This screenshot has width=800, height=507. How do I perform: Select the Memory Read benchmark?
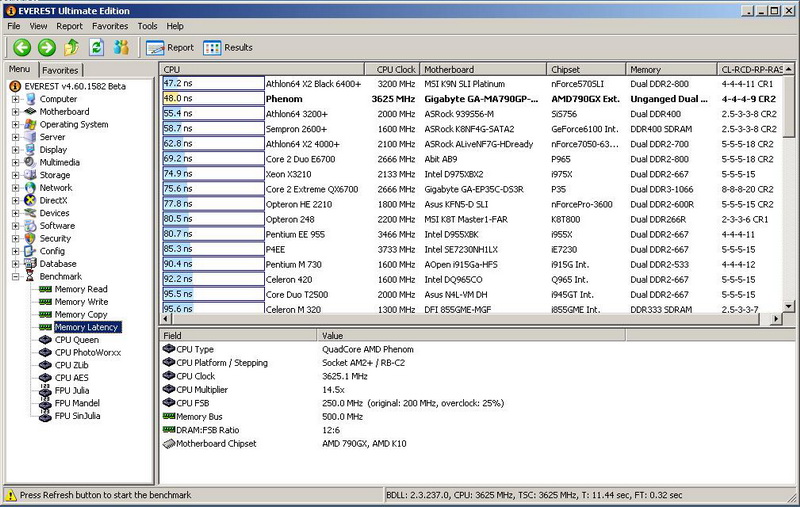tap(81, 289)
